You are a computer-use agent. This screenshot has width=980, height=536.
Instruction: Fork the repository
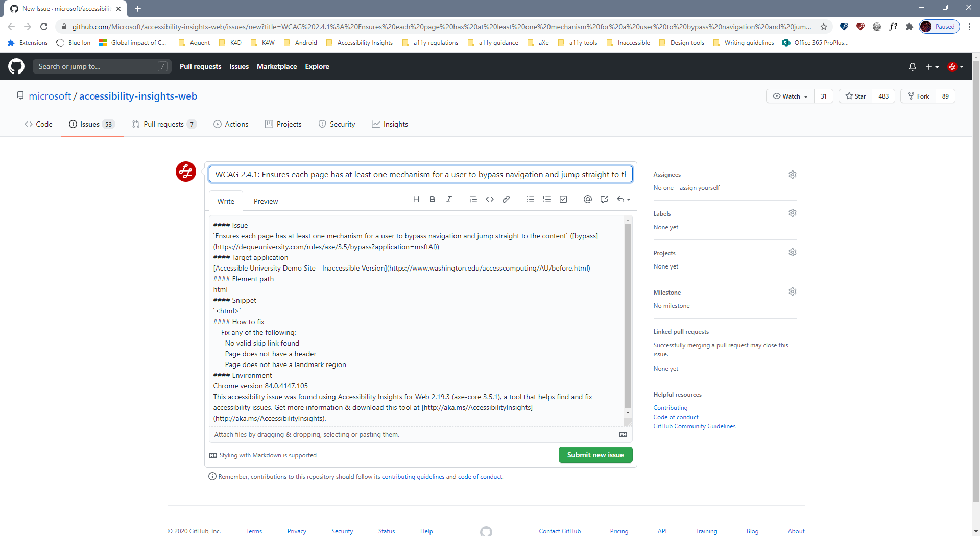[x=918, y=96]
